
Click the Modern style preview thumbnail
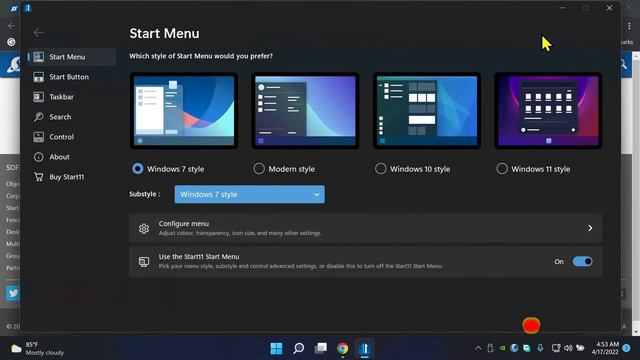[x=305, y=111]
